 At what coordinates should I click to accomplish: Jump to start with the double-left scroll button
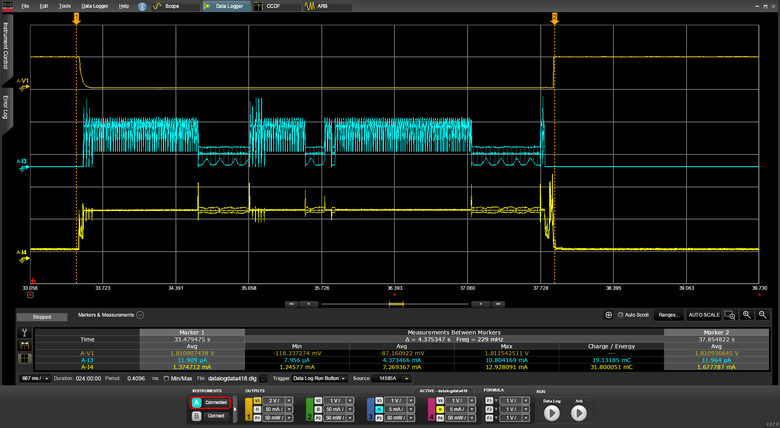(x=291, y=304)
